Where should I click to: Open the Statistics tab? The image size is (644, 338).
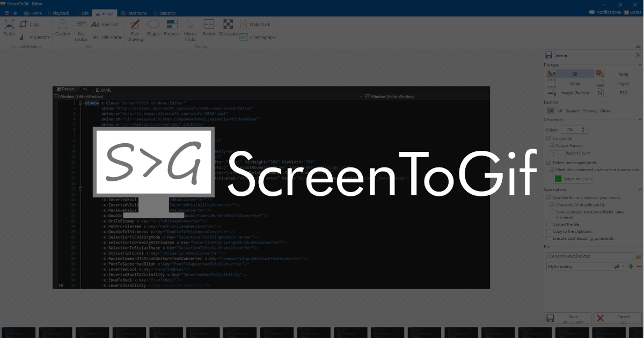[x=164, y=13]
